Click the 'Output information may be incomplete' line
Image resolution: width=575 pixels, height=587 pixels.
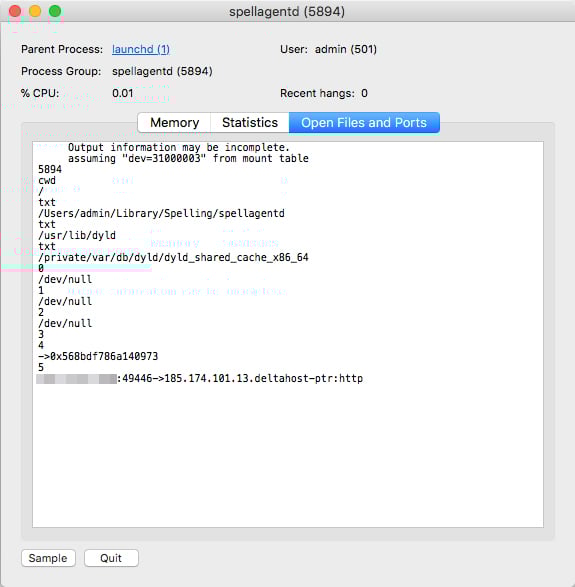179,147
